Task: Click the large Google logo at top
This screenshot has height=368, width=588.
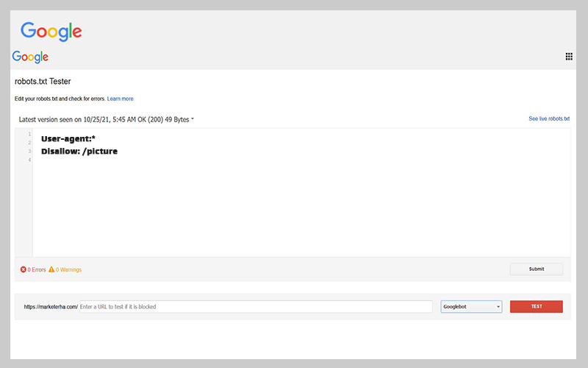Action: tap(51, 31)
